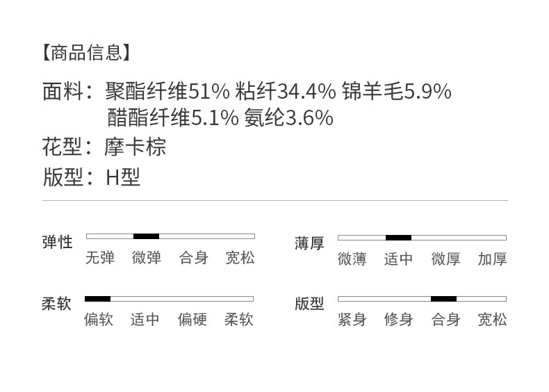The width and height of the screenshot is (549, 392).
Task: Click the 商品信息 heading
Action: pyautogui.click(x=87, y=52)
